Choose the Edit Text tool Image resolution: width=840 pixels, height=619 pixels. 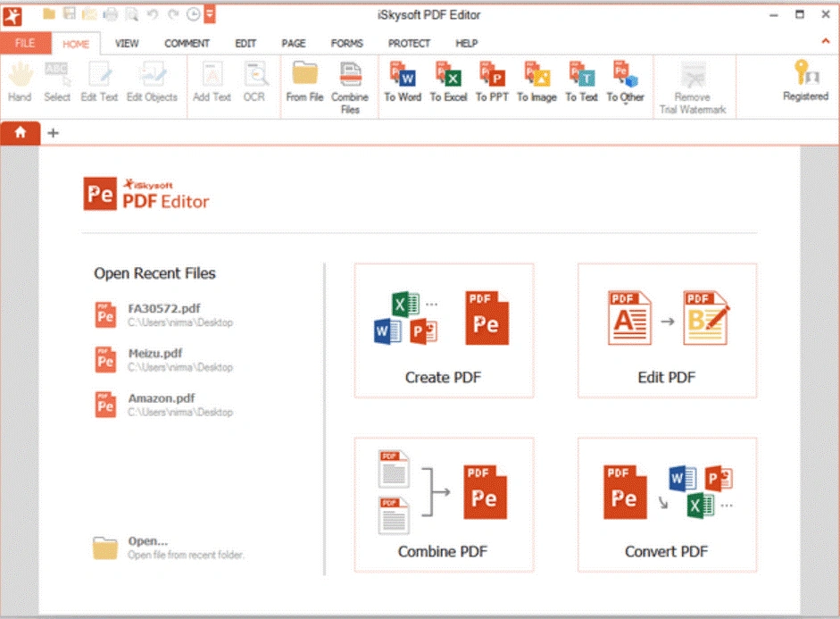[x=99, y=82]
